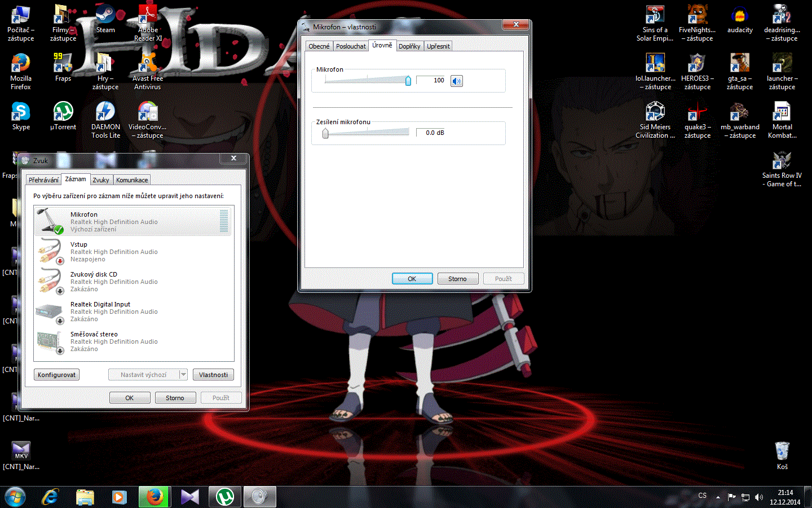Select the Úrovně tab
The width and height of the screenshot is (812, 508).
(x=382, y=45)
